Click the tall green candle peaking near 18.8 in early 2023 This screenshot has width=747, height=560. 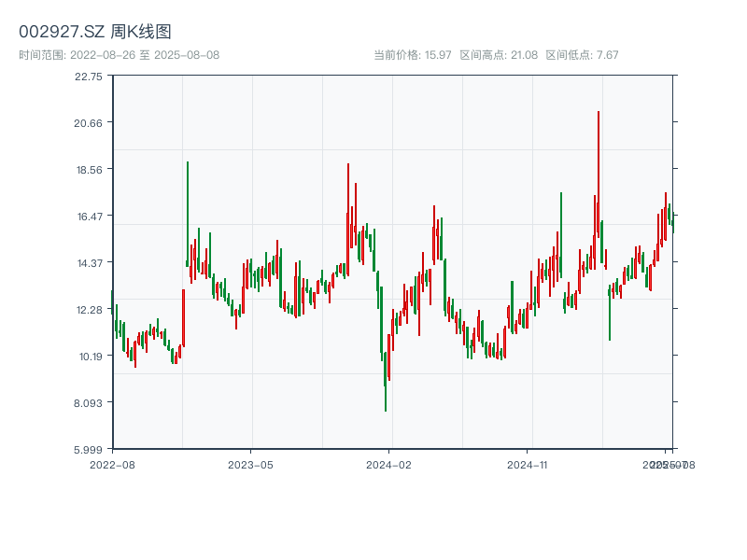click(x=188, y=214)
